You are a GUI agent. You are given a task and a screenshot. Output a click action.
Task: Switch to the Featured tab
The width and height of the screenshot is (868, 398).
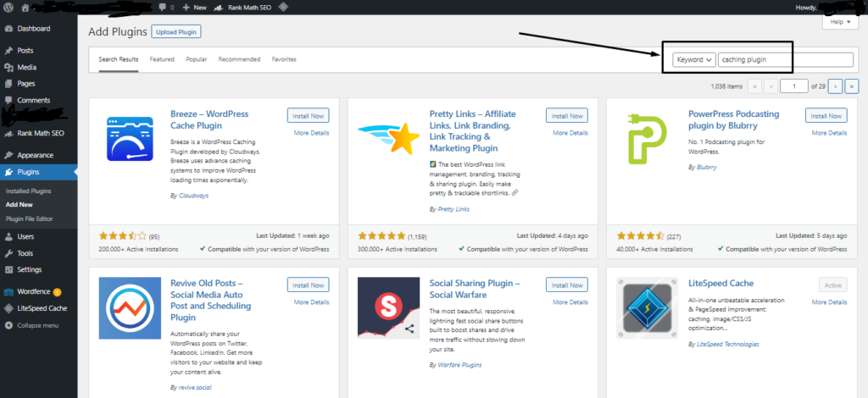[162, 59]
